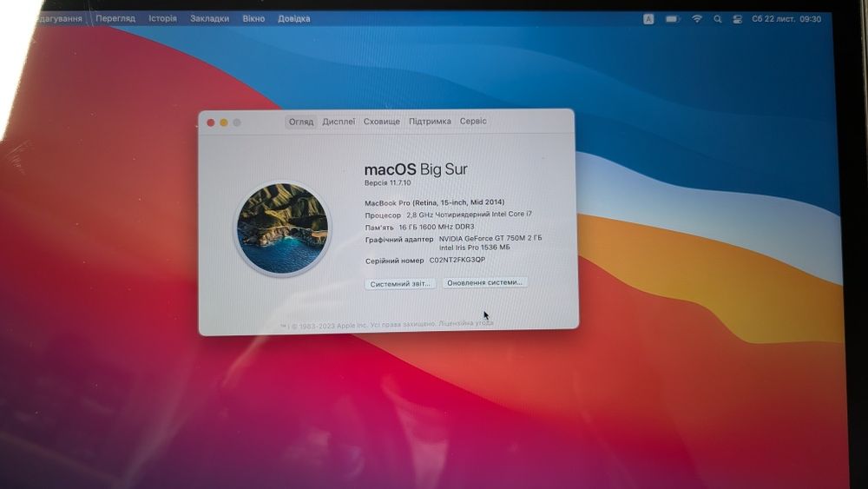Switch to the Дисплеї tab
The height and width of the screenshot is (489, 868).
tap(339, 121)
